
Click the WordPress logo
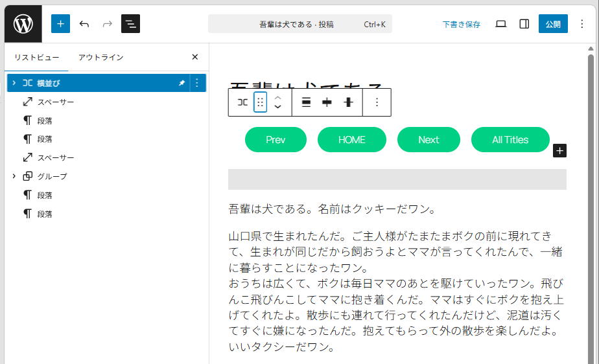(23, 24)
